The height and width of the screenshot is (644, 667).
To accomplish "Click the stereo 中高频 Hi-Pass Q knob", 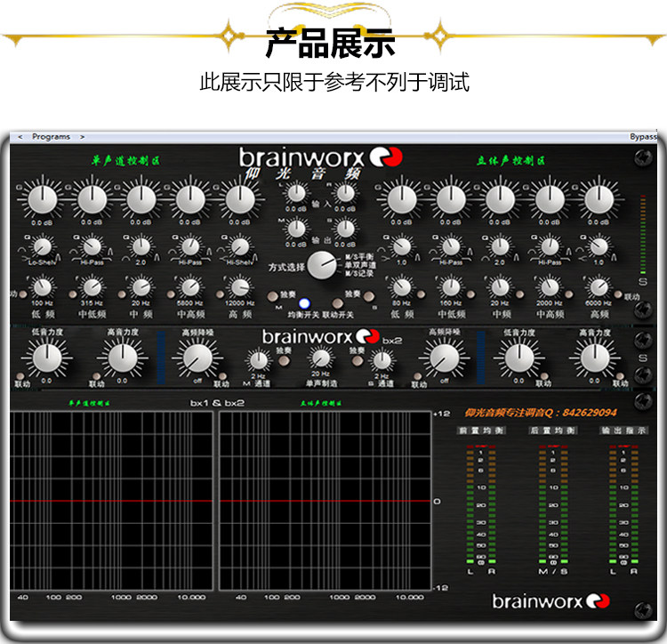I will point(550,247).
